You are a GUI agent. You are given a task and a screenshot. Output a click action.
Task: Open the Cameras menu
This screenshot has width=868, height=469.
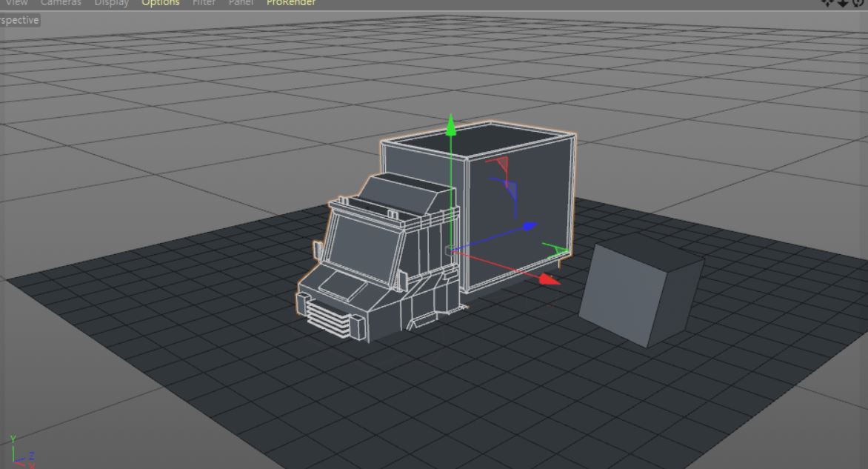point(61,3)
